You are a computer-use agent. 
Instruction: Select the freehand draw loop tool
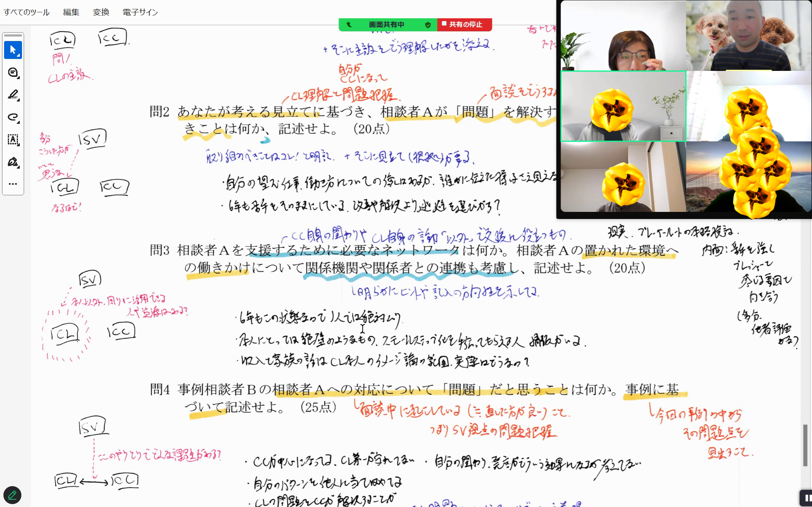pos(13,117)
